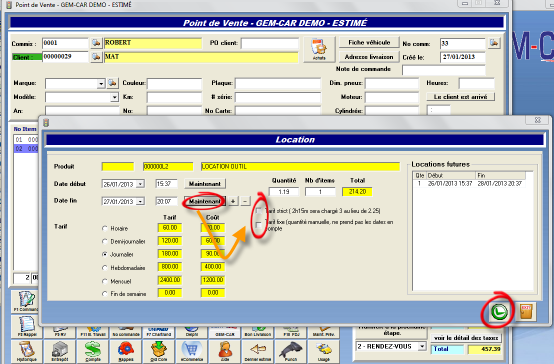Click the Dépôt toolbar button
554x364 pixels.
coord(192,332)
